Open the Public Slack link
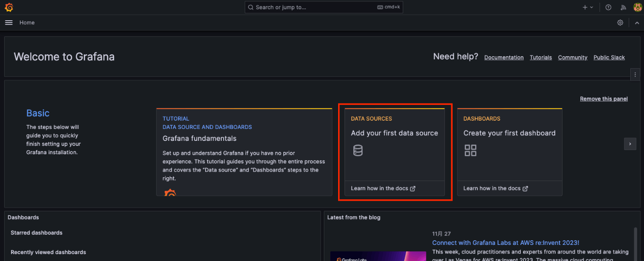Image resolution: width=644 pixels, height=261 pixels. click(609, 58)
